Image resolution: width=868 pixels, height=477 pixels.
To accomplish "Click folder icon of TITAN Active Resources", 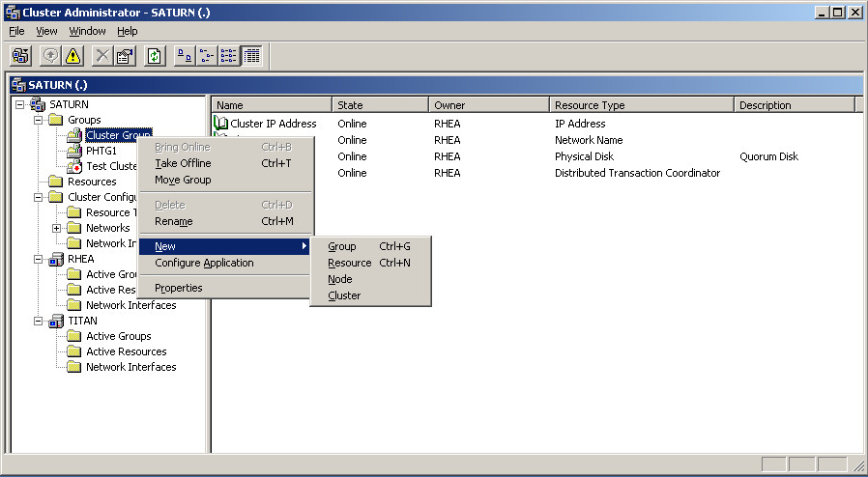I will coord(74,351).
